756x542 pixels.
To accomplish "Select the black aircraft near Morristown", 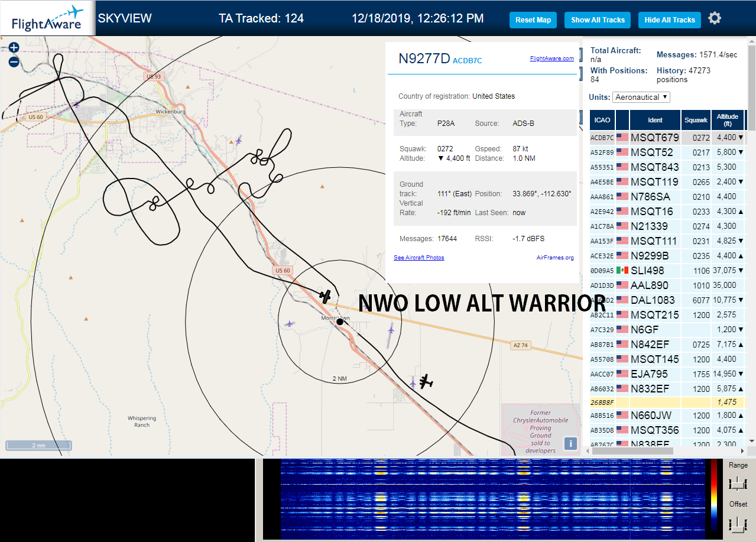I will pos(325,296).
